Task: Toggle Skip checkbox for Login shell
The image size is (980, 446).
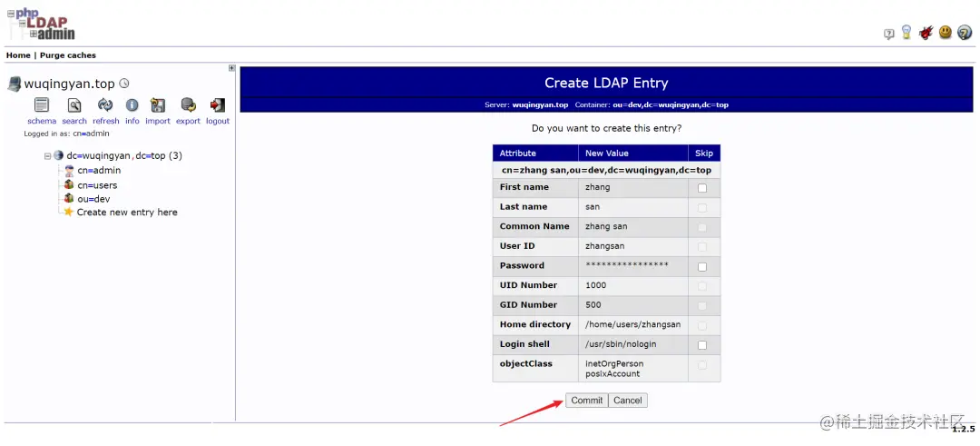Action: point(702,344)
